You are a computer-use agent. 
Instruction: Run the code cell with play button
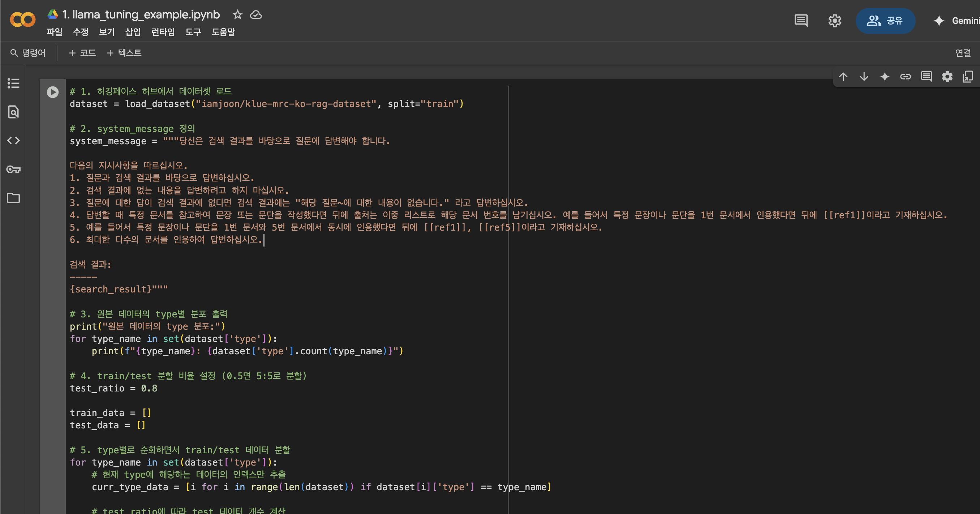[52, 92]
